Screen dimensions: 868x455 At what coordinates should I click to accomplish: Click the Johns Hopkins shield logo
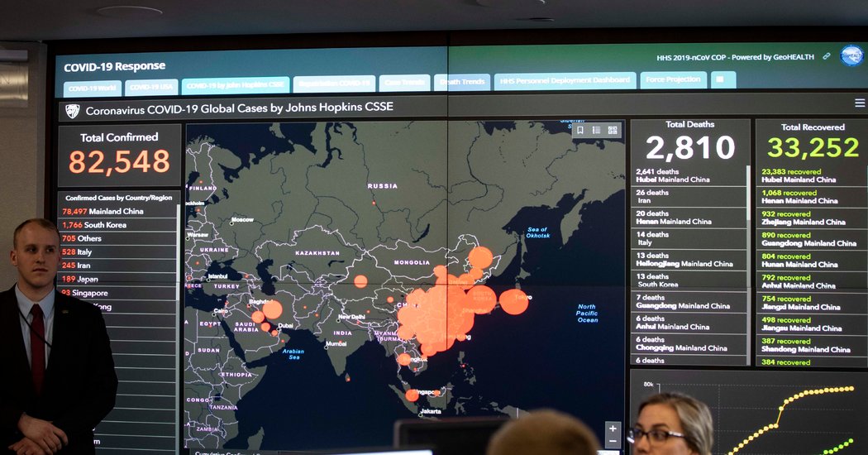click(x=73, y=112)
